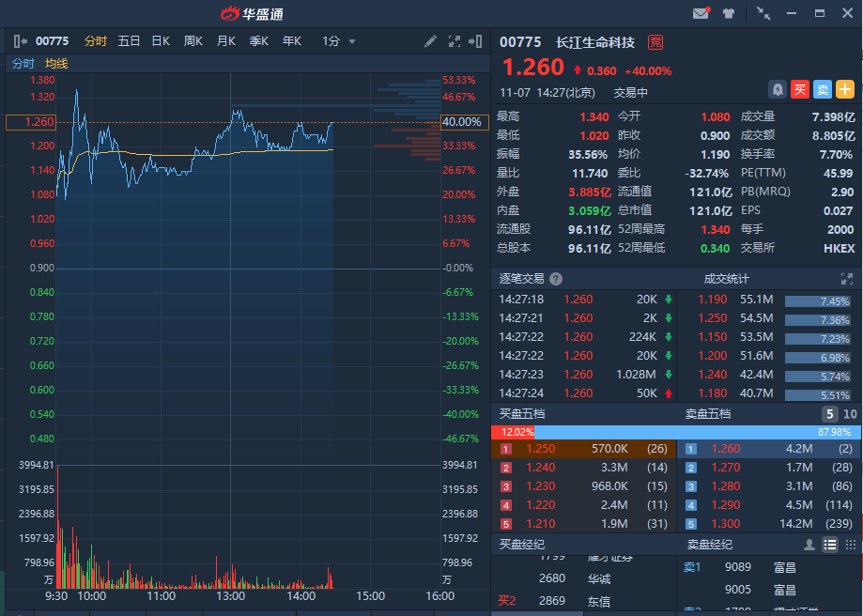Click the price alert bell icon
Screen dimensions: 863x616
778,89
